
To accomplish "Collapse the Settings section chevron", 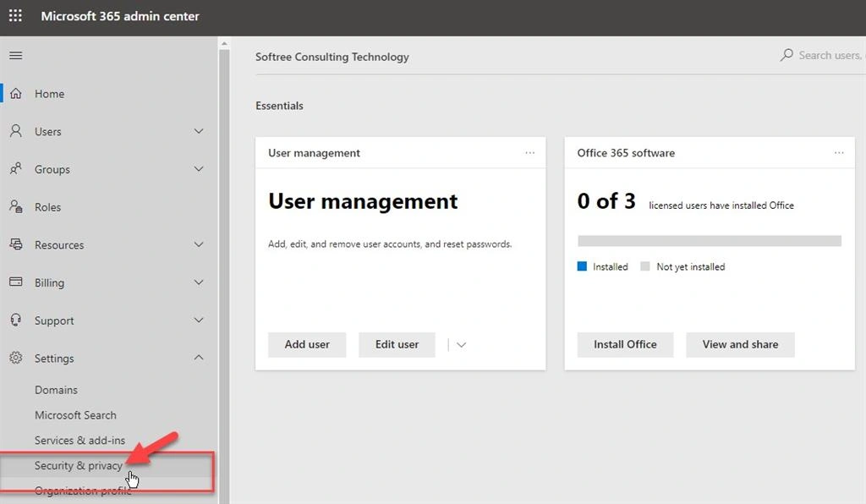I will tap(199, 358).
